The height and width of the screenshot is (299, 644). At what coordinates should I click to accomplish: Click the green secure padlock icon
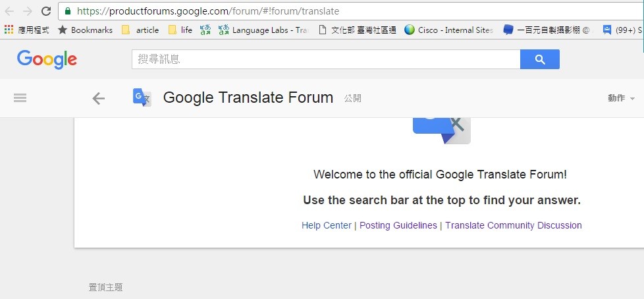tap(68, 11)
